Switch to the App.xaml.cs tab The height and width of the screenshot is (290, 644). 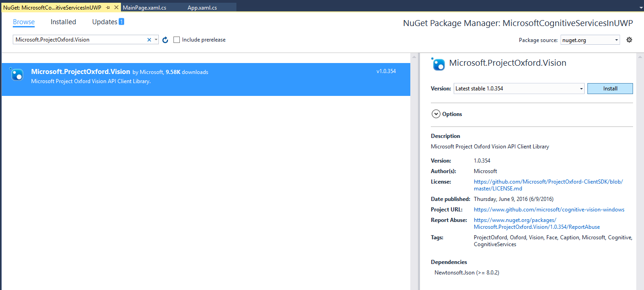202,8
